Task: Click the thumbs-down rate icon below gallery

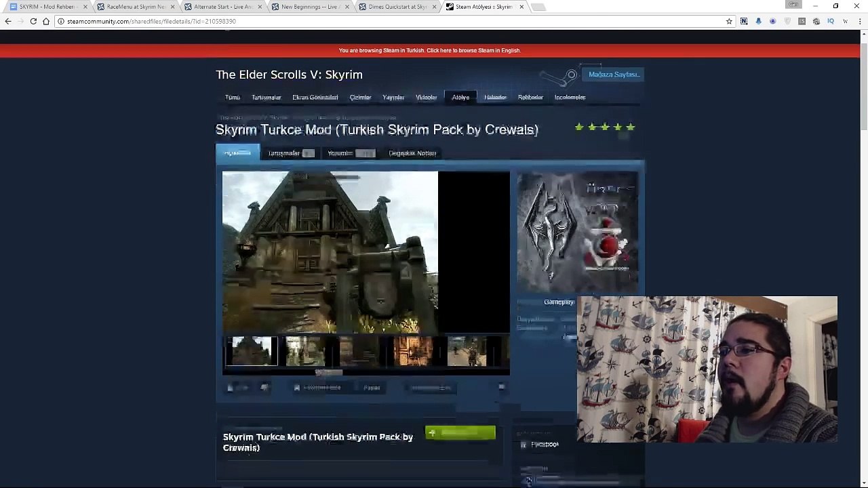Action: pos(264,388)
